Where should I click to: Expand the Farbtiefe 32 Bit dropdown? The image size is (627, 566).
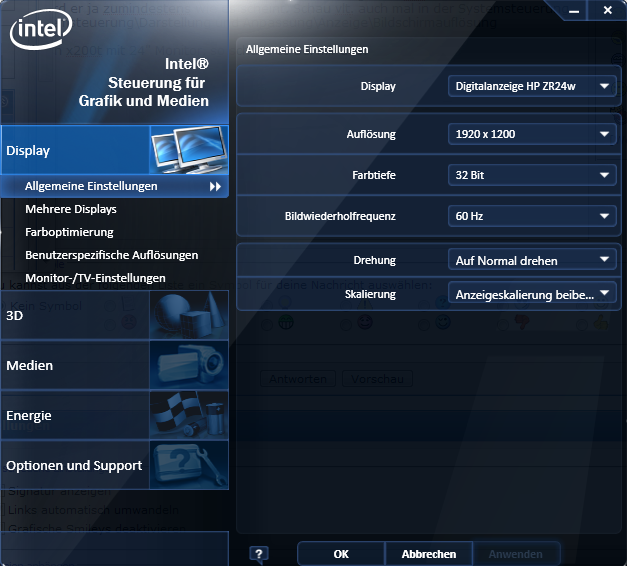click(532, 175)
